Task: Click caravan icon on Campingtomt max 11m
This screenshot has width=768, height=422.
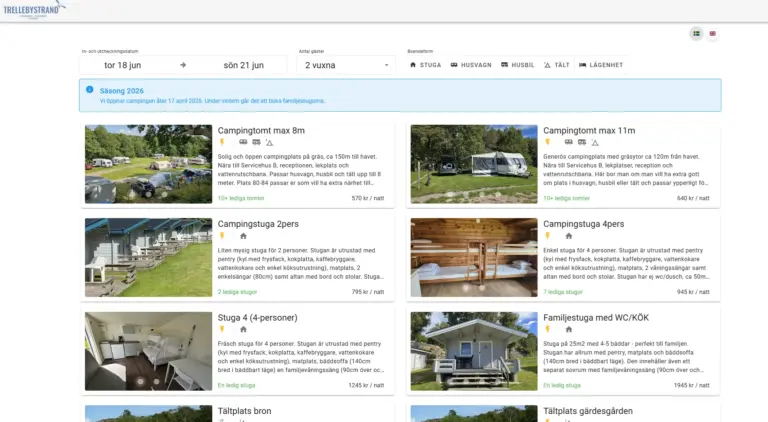Action: [x=569, y=142]
